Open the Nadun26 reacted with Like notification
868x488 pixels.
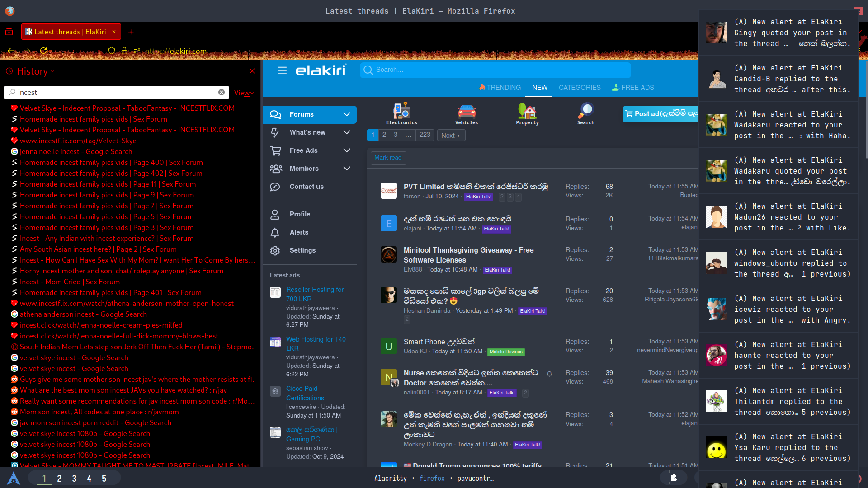[778, 217]
